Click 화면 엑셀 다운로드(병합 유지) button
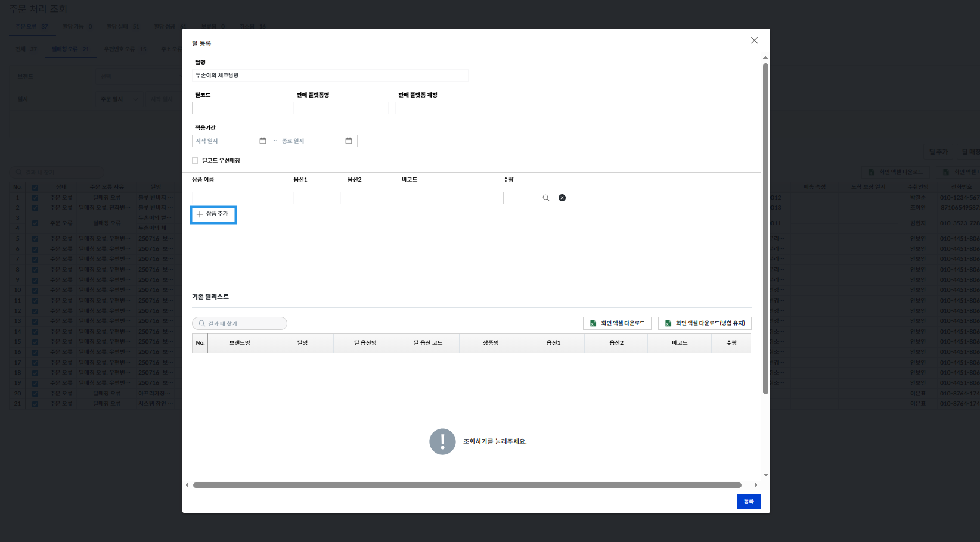The height and width of the screenshot is (542, 980). tap(705, 323)
